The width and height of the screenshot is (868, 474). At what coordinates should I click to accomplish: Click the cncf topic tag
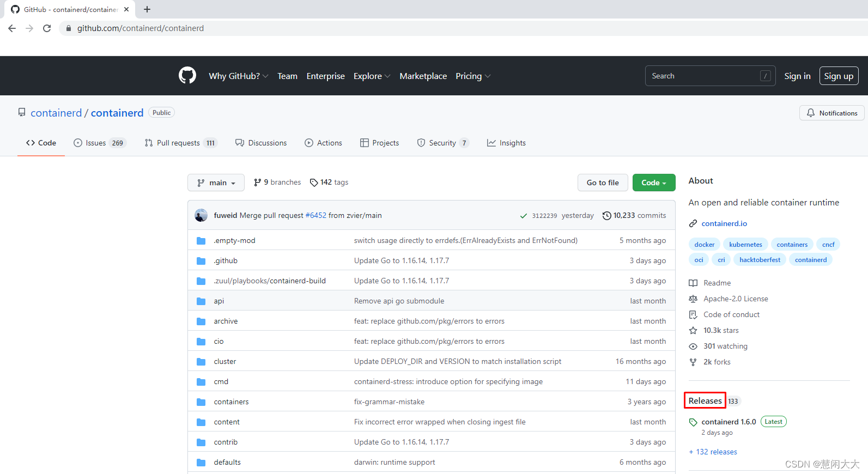[828, 245]
